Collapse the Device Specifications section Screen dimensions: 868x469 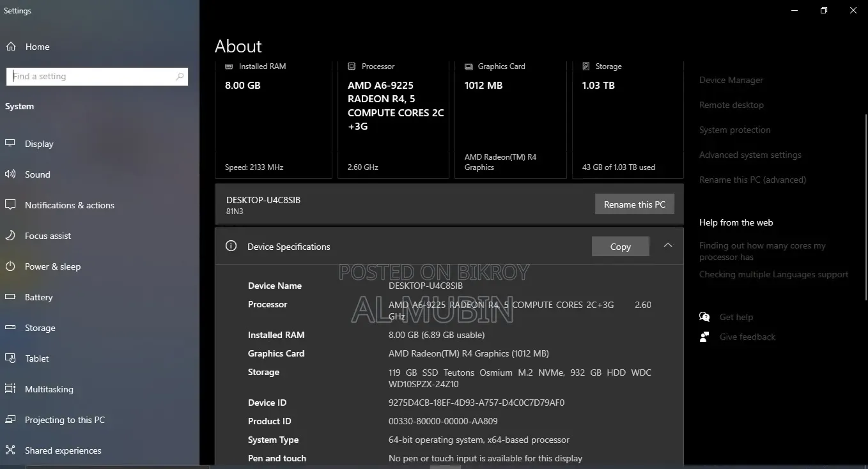[668, 245]
